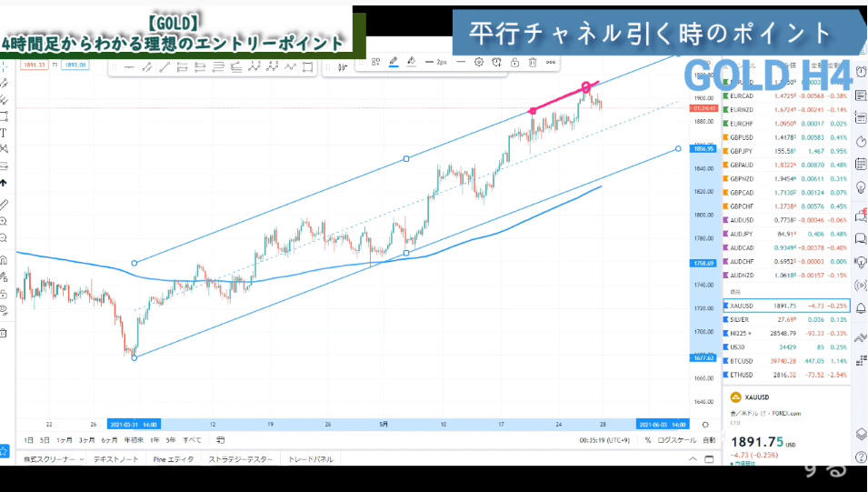Open timezone selector 00:35:19 (UTC+9)
The image size is (868, 492).
click(x=604, y=440)
